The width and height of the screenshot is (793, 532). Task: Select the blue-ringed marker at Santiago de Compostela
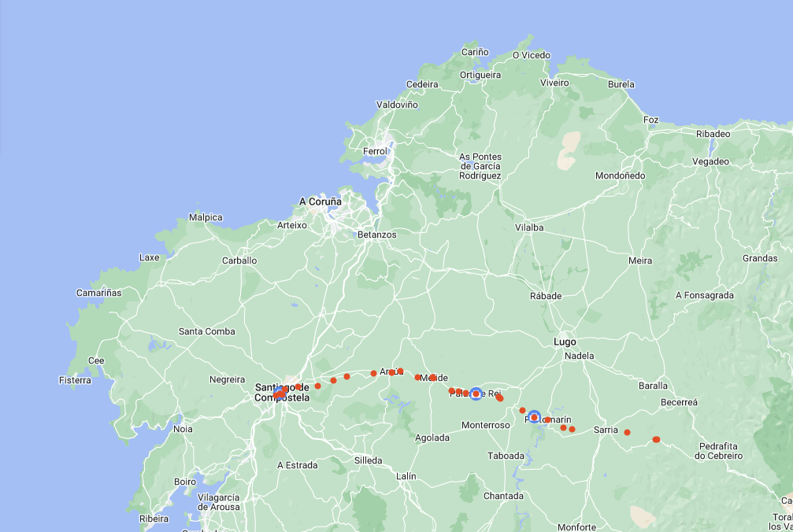(280, 394)
